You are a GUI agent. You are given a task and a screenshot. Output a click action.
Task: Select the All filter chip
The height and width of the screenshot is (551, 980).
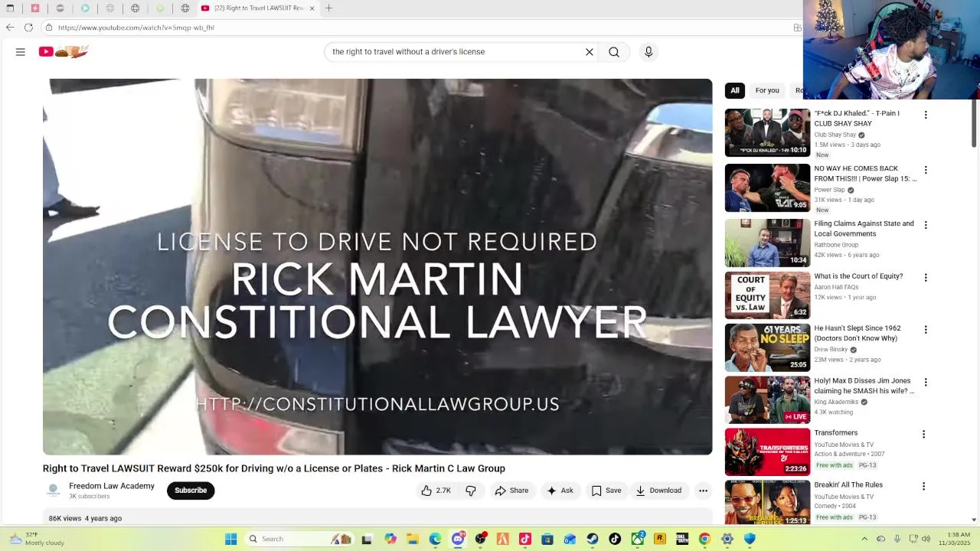[735, 90]
